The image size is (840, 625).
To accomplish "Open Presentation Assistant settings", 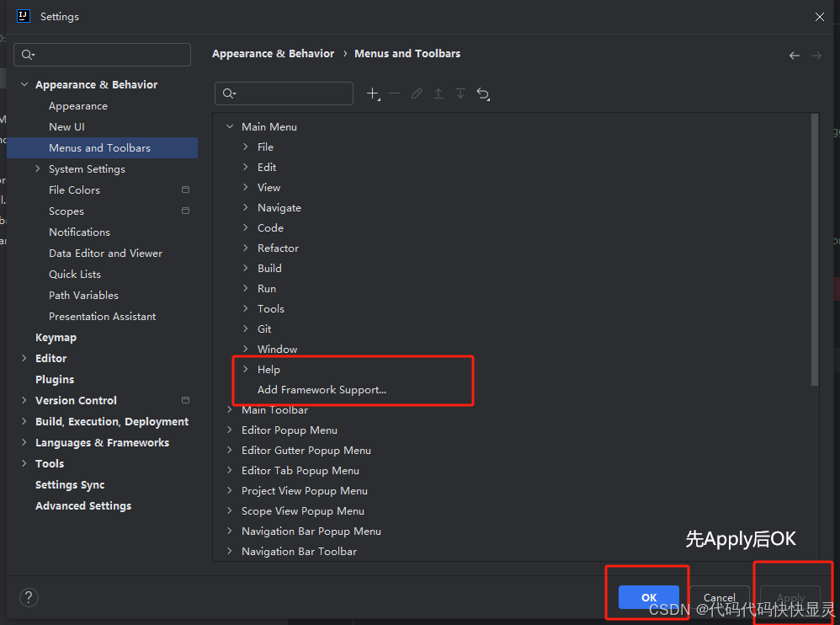I will click(103, 316).
